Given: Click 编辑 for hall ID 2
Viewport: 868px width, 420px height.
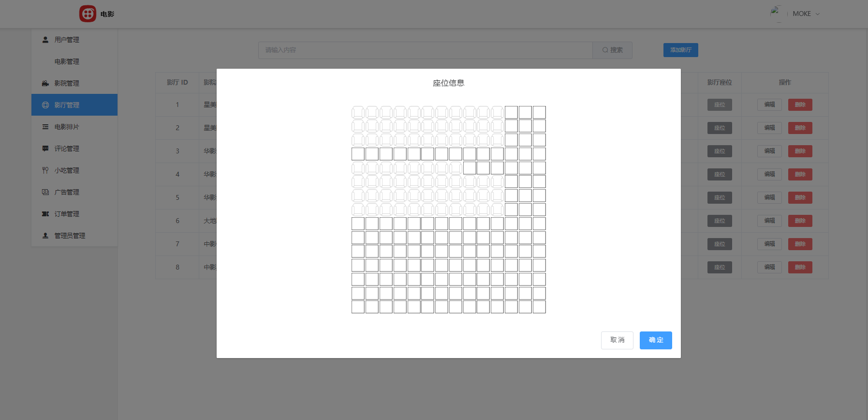Looking at the screenshot, I should click(x=769, y=128).
